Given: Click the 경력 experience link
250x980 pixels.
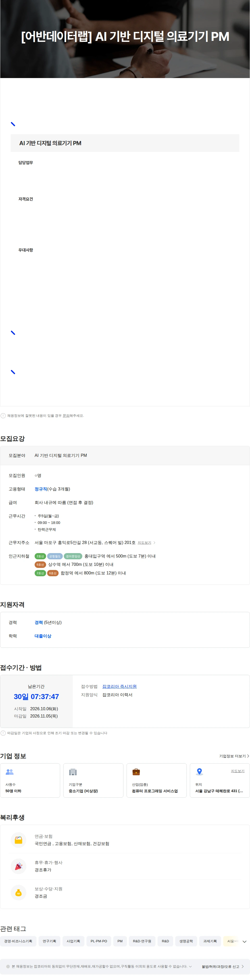Looking at the screenshot, I should pos(39,622).
